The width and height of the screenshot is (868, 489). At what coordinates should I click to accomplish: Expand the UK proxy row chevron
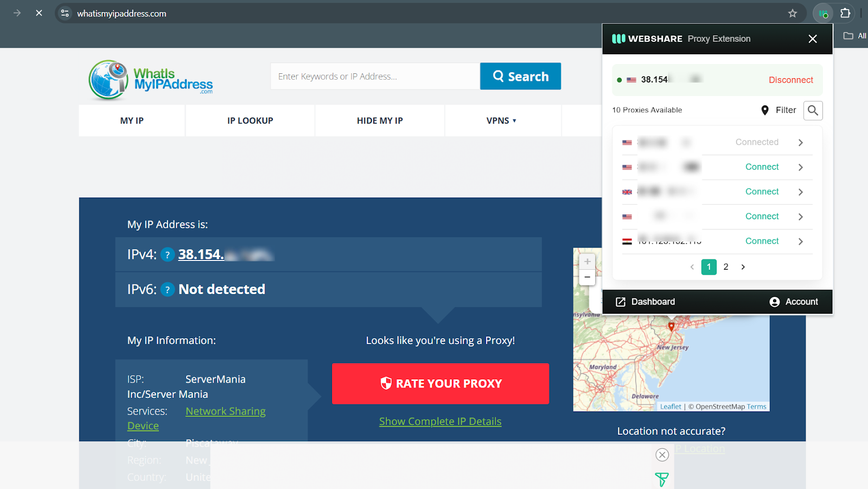tap(801, 192)
